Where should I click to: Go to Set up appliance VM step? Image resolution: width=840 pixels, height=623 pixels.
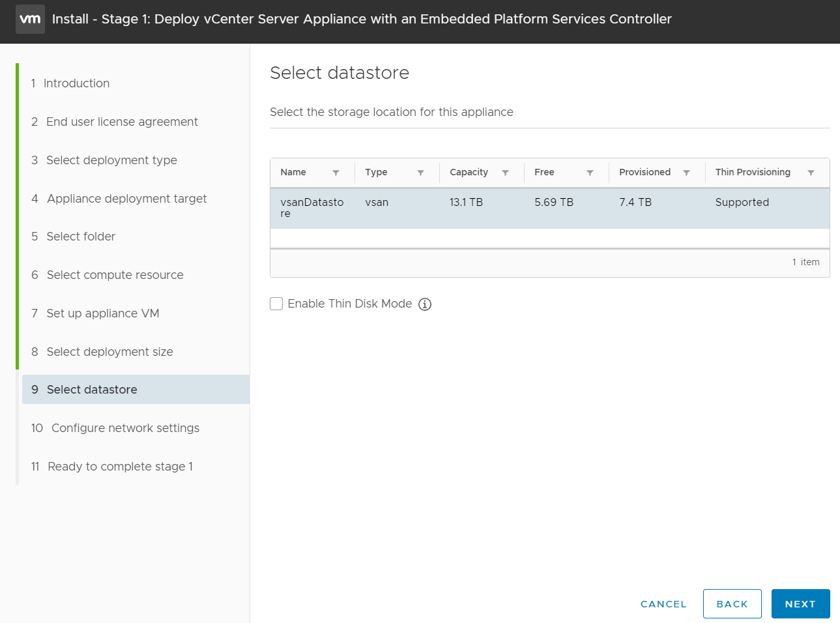[95, 313]
